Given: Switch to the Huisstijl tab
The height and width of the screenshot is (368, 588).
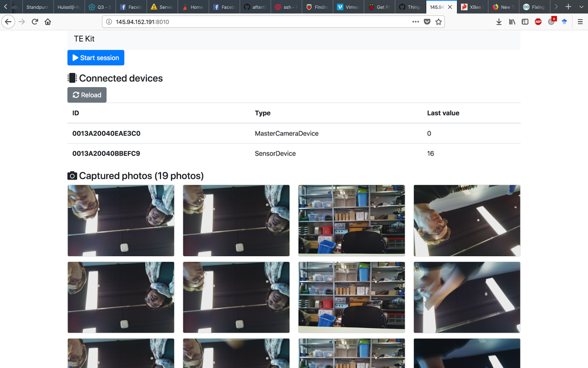Looking at the screenshot, I should [69, 6].
